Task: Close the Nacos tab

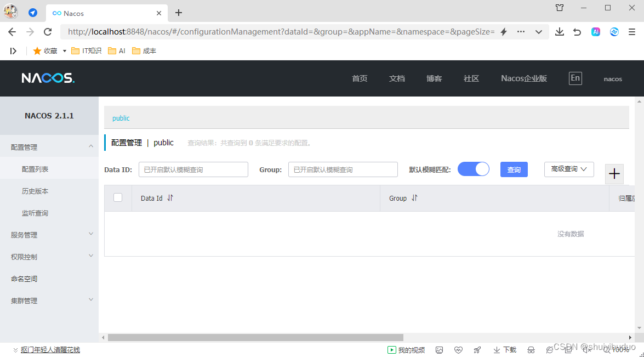Action: (x=159, y=13)
